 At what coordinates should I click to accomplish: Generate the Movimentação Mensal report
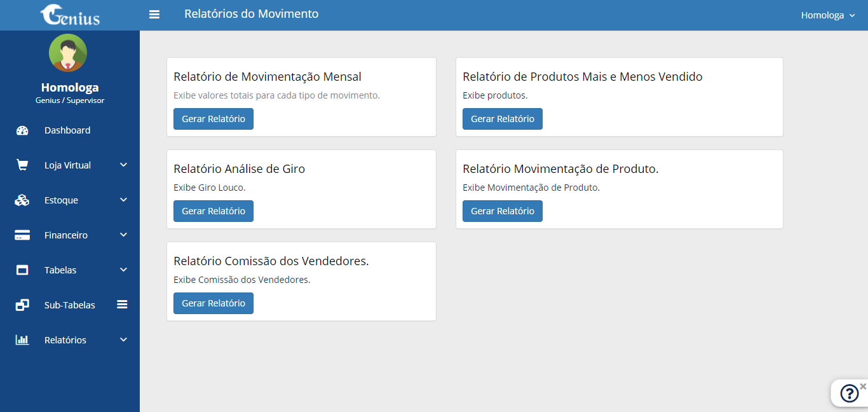214,119
